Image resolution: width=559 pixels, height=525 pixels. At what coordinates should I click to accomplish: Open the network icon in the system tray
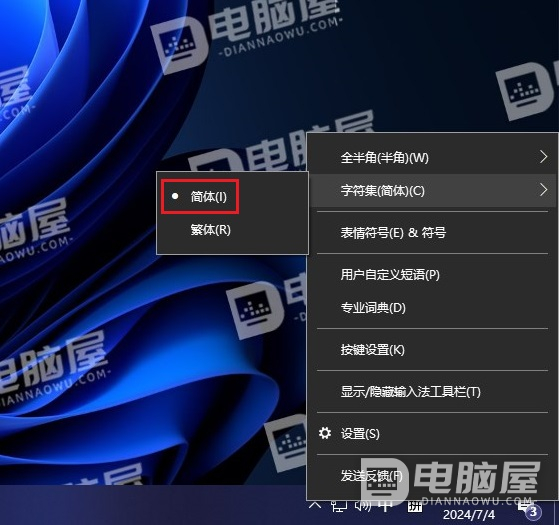pos(339,505)
